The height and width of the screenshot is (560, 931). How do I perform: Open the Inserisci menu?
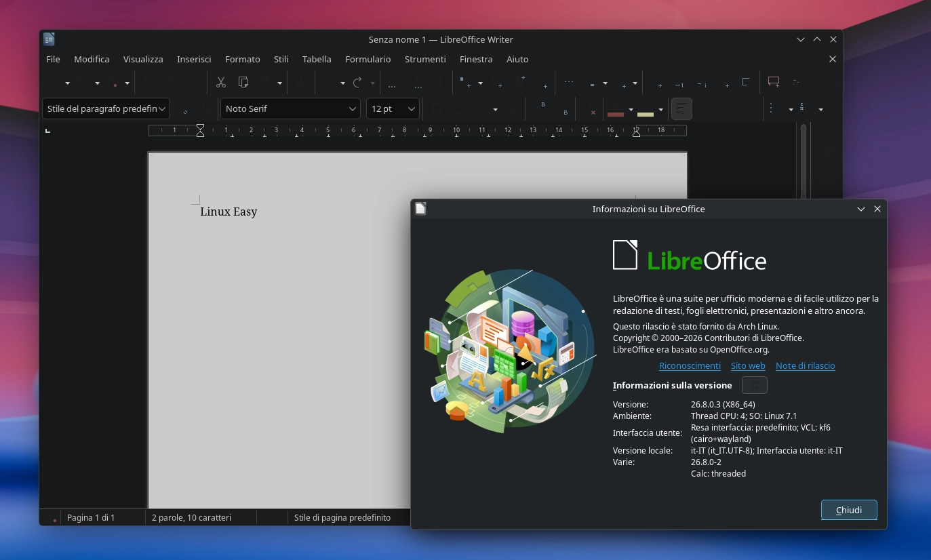[194, 59]
